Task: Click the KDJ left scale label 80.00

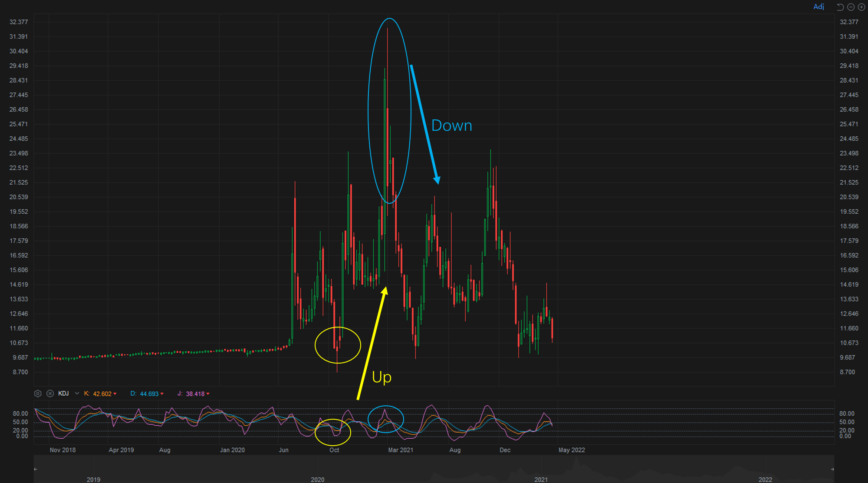Action: pyautogui.click(x=20, y=414)
